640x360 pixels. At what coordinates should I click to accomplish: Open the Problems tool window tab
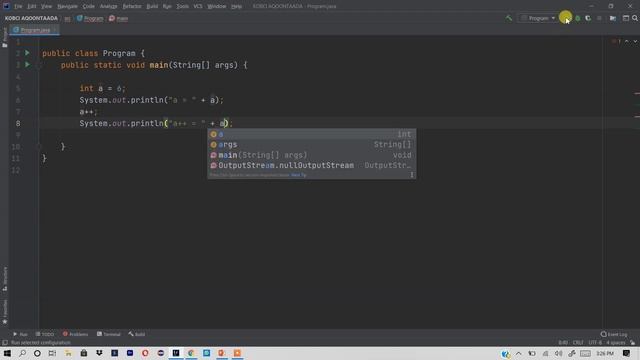[76, 334]
